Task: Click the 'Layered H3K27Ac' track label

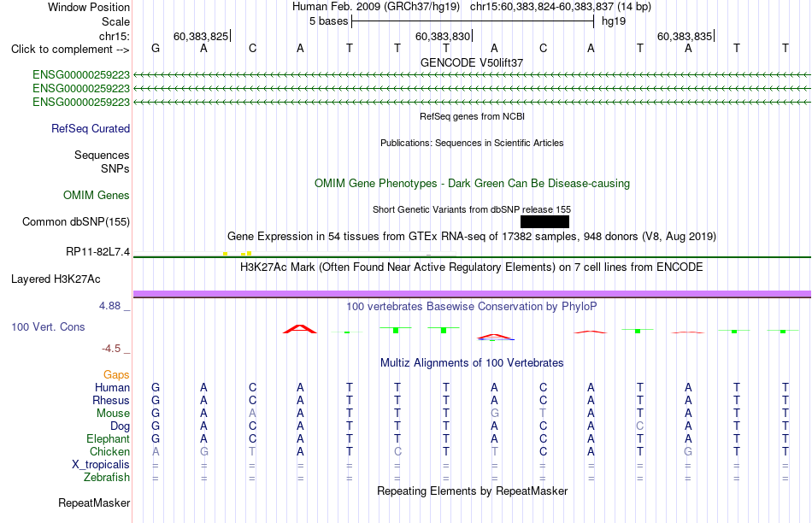Action: point(56,279)
